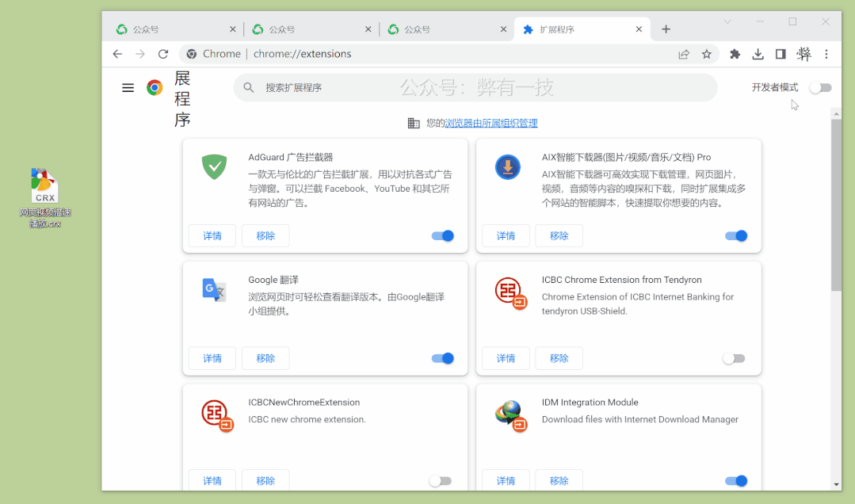Image resolution: width=855 pixels, height=504 pixels.
Task: Open 详情 for AIX智能下载器
Action: (506, 235)
